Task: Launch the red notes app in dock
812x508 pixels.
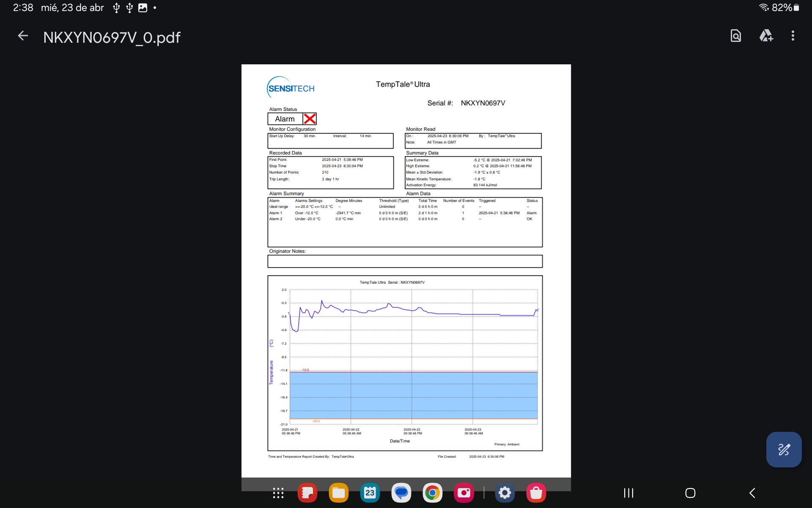Action: [307, 493]
